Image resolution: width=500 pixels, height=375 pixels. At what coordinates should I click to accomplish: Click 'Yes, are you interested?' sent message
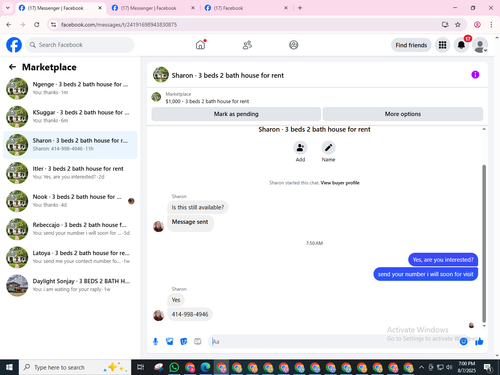click(x=443, y=260)
